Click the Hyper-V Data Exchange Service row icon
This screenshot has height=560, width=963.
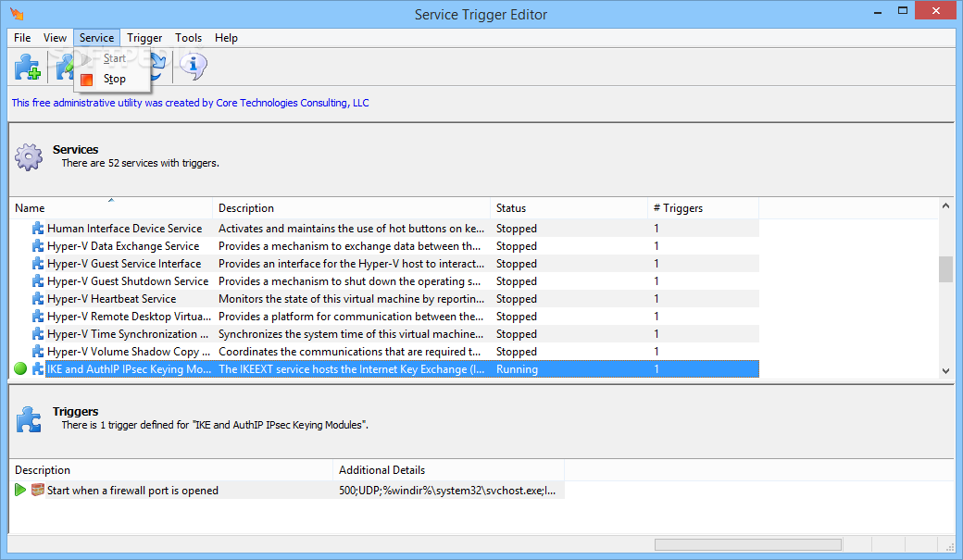[x=37, y=246]
